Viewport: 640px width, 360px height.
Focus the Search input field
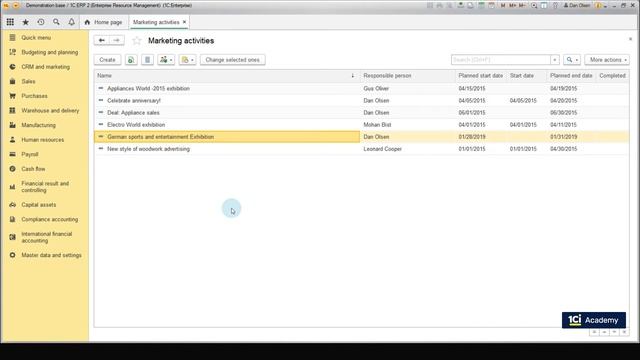501,60
